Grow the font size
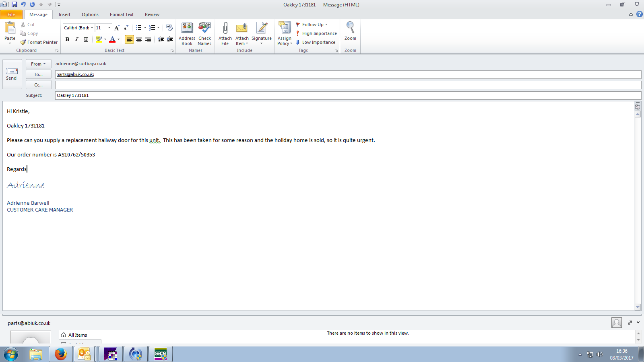 click(x=117, y=28)
